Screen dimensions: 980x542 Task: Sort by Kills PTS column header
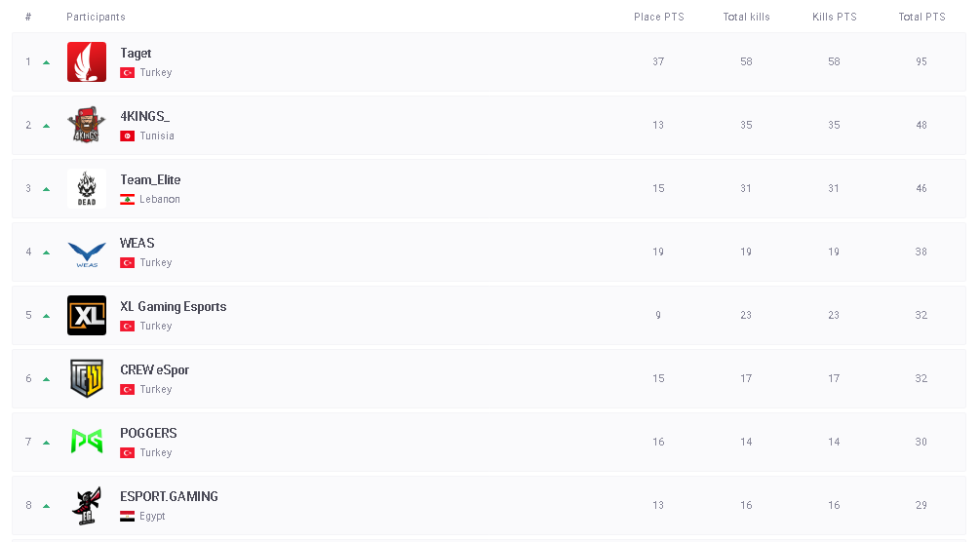834,17
